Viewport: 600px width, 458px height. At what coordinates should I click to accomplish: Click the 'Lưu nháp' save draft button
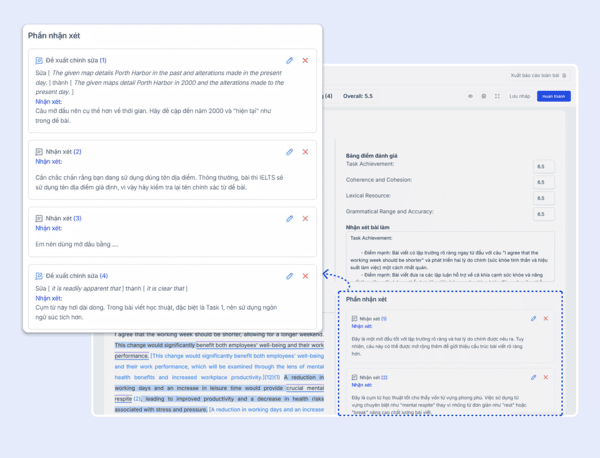coord(519,96)
